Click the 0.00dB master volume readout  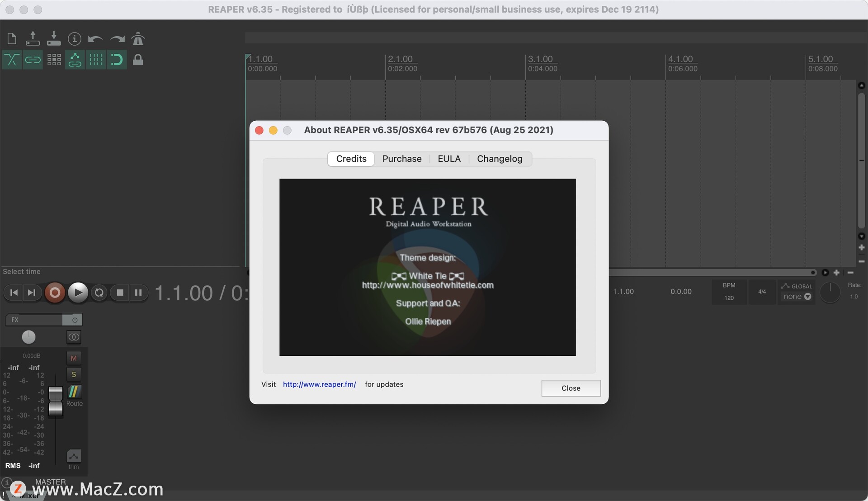point(31,356)
